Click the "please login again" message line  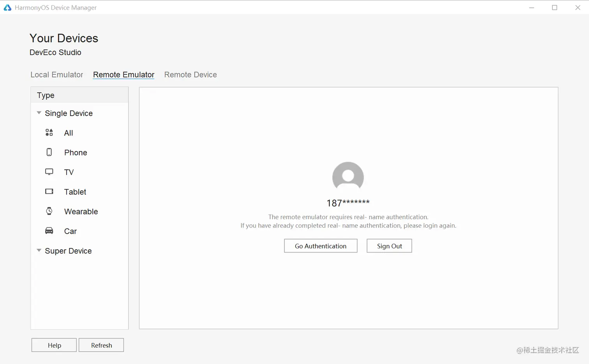click(x=348, y=225)
